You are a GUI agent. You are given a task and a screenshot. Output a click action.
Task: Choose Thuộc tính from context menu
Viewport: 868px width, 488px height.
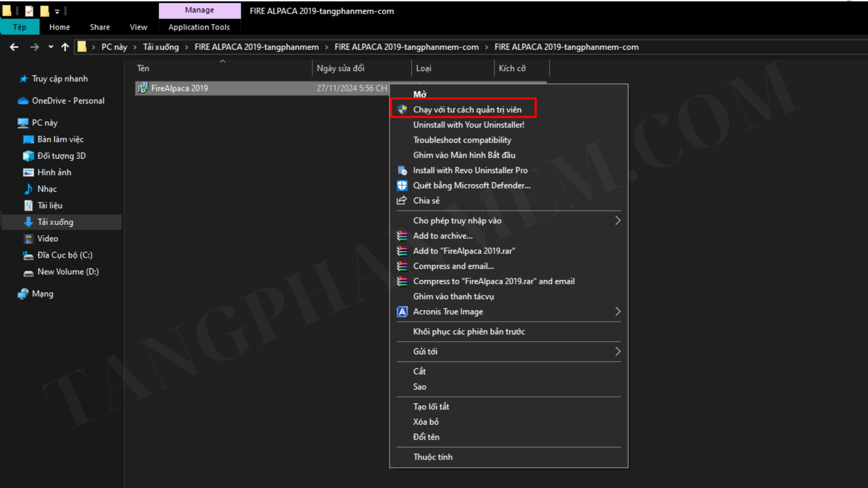[433, 457]
